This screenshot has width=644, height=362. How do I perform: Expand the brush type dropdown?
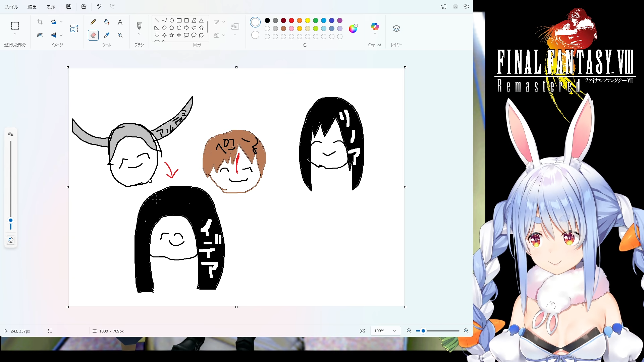pyautogui.click(x=139, y=34)
